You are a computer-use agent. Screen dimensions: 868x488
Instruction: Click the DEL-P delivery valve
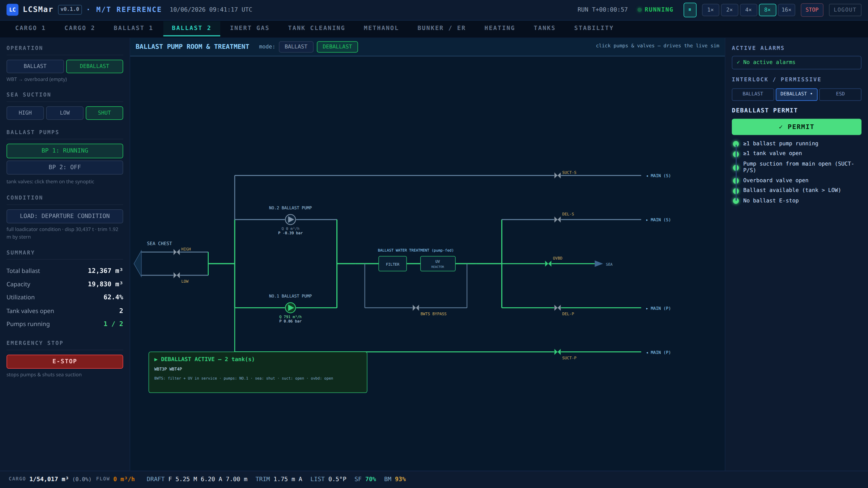pos(558,308)
